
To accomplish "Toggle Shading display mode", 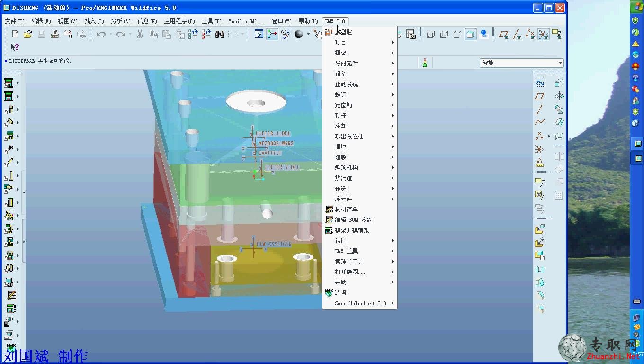I will coord(471,34).
